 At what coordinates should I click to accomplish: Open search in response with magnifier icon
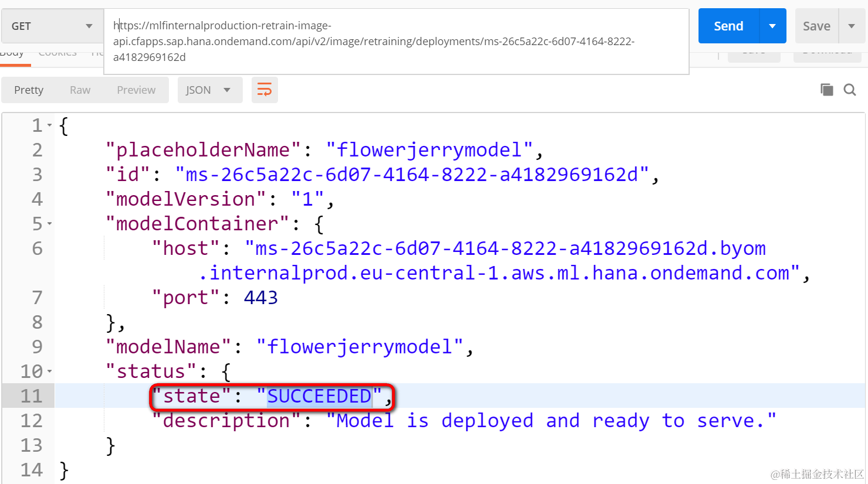pos(850,90)
